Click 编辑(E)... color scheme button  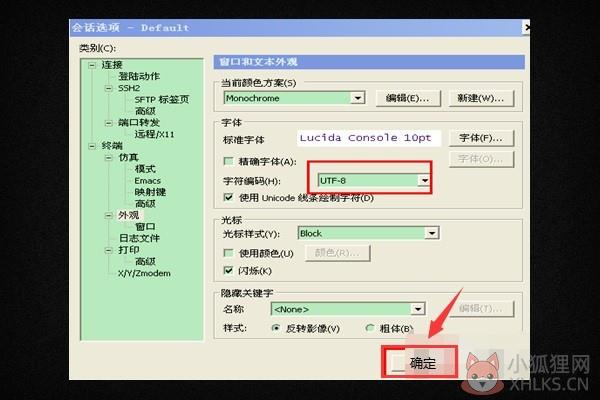(x=408, y=98)
